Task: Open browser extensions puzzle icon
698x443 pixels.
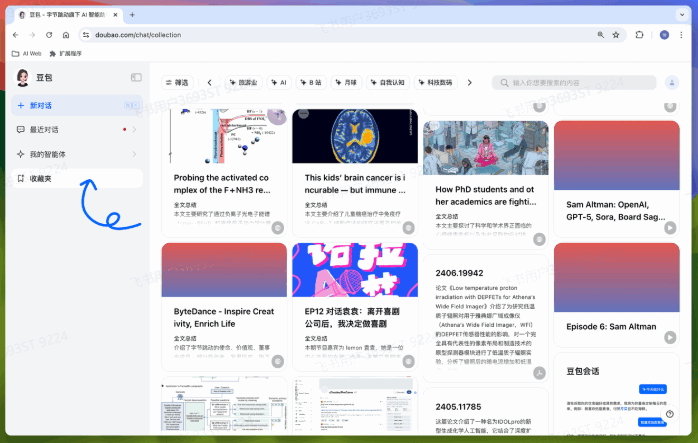Action: point(639,35)
